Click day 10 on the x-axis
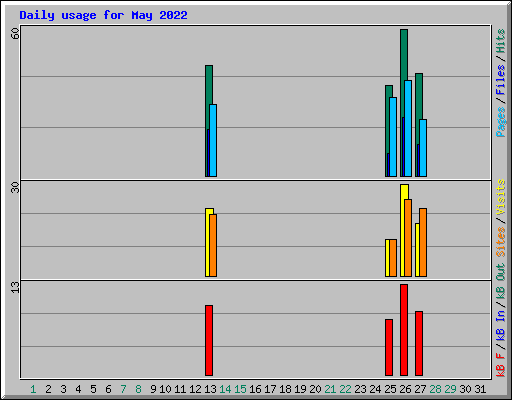The height and width of the screenshot is (400, 512). click(165, 389)
